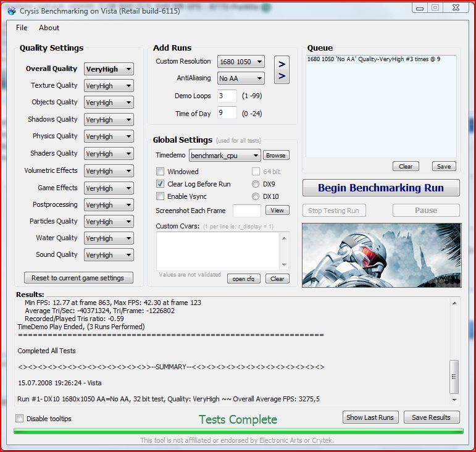
Task: Expand Shaders Quality dropdown
Action: pos(109,154)
